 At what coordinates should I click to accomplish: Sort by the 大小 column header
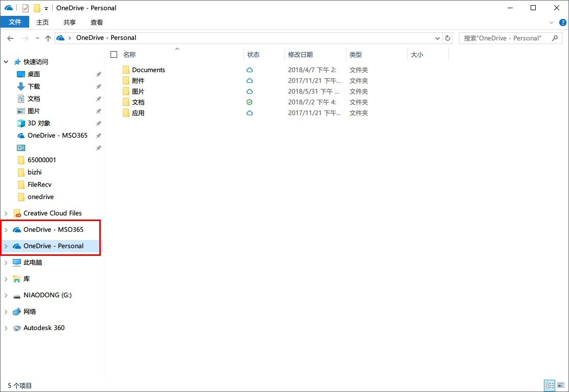point(417,54)
